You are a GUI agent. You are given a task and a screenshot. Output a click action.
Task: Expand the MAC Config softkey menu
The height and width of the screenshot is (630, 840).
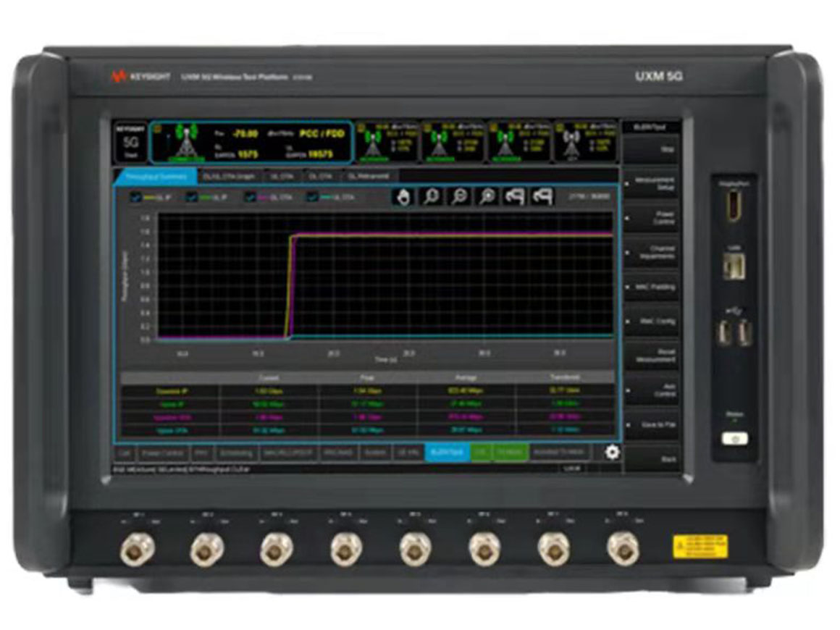[652, 322]
